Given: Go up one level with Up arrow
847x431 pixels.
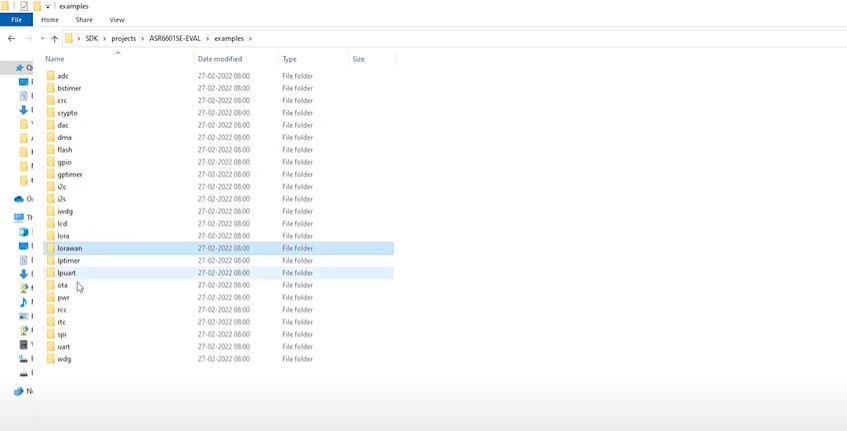Looking at the screenshot, I should coord(55,39).
